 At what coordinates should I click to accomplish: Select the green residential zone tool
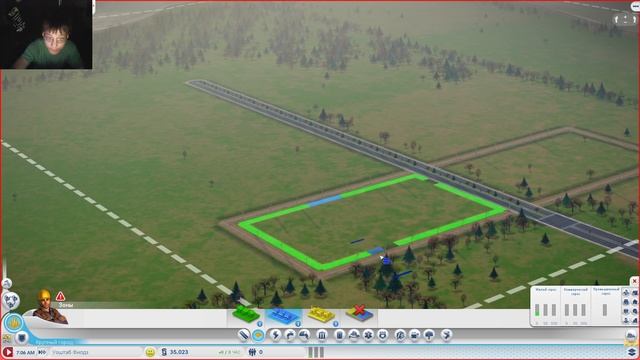pyautogui.click(x=246, y=314)
